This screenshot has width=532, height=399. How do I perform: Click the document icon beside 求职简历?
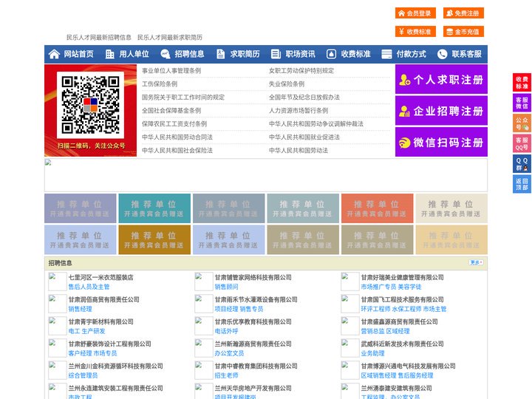(220, 54)
